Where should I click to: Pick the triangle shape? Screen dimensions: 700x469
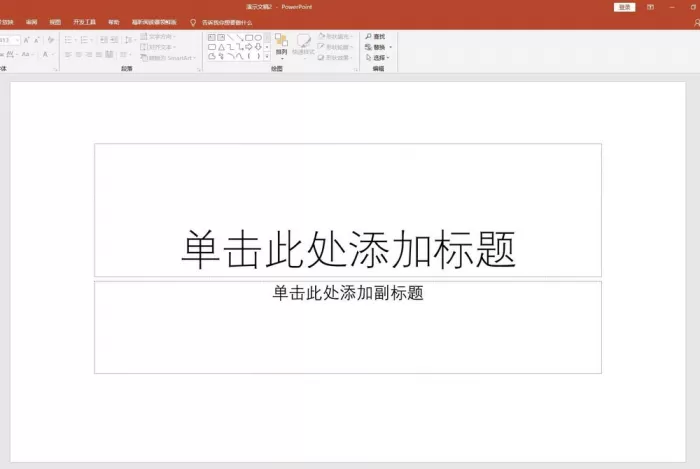[221, 47]
